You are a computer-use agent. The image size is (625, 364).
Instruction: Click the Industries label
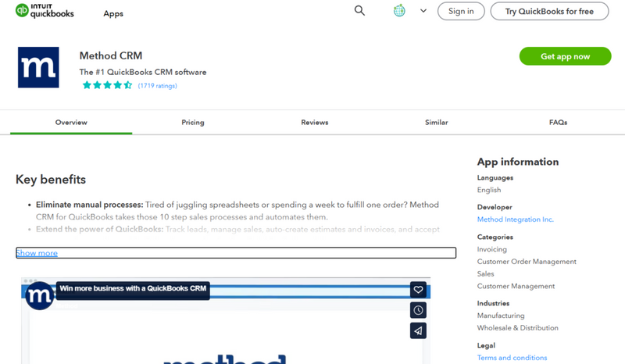pyautogui.click(x=493, y=303)
